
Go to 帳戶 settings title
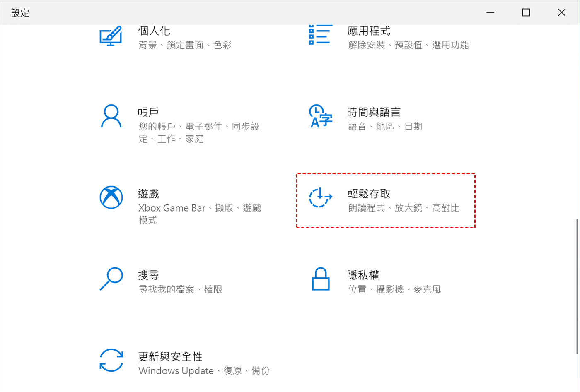click(148, 112)
